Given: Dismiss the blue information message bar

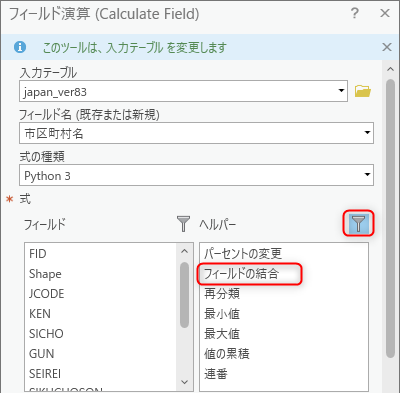Looking at the screenshot, I should pos(387,47).
